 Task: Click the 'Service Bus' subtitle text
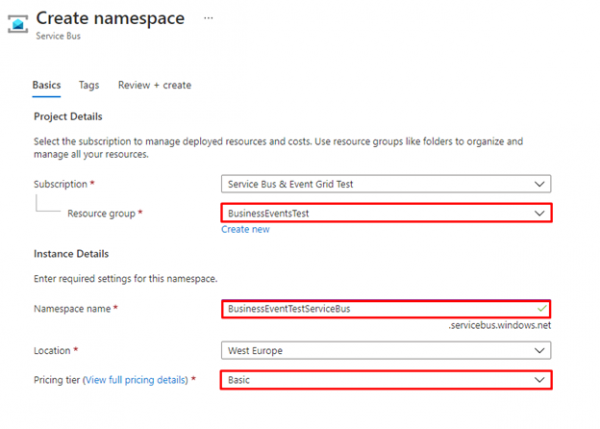[58, 36]
